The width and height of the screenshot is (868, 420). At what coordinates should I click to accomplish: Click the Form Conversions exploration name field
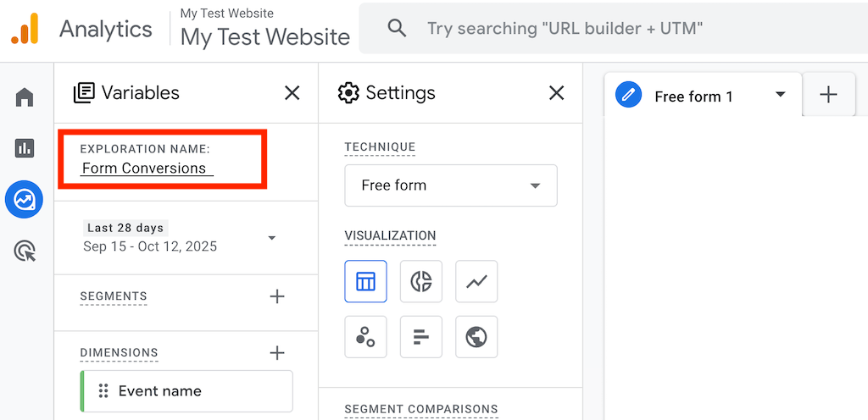click(x=147, y=169)
